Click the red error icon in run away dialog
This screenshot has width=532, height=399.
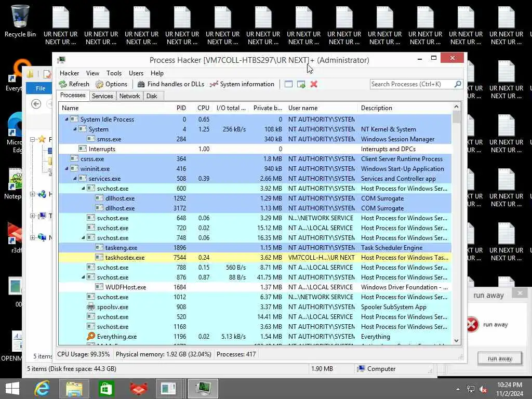click(x=472, y=324)
